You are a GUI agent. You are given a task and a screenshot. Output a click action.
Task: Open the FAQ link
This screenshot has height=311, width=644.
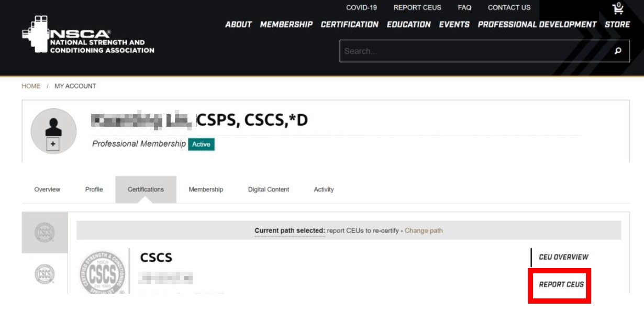[x=464, y=8]
